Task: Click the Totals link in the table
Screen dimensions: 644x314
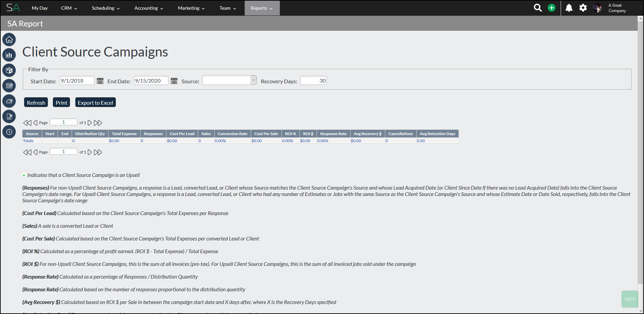Action: 28,140
